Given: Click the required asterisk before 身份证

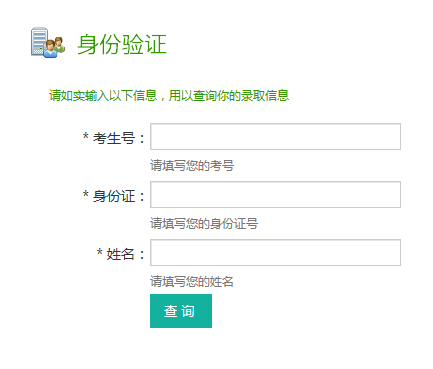Looking at the screenshot, I should (x=86, y=194).
